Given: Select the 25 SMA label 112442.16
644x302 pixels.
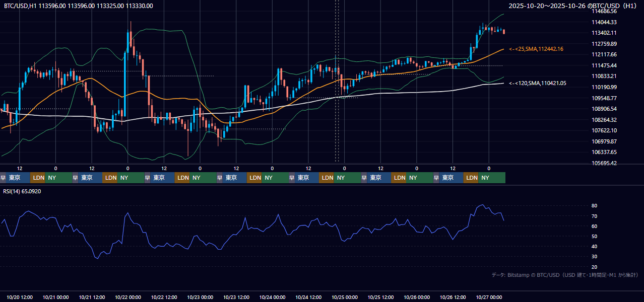Looking at the screenshot, I should click(x=536, y=49).
